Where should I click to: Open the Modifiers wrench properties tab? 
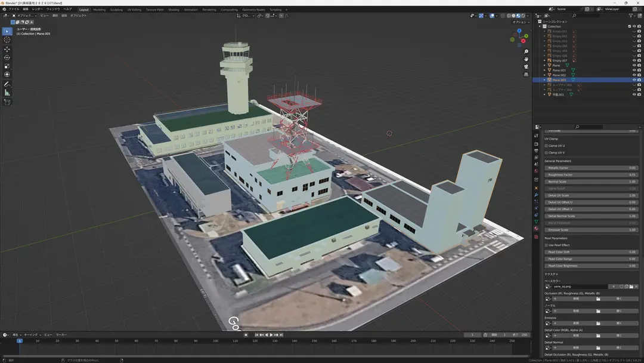[x=536, y=195]
